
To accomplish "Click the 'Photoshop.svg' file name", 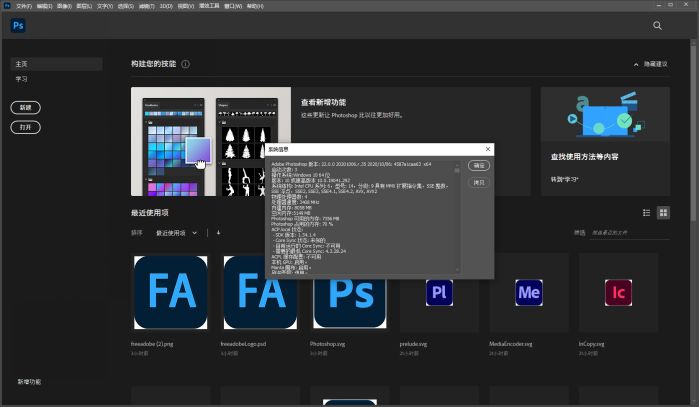I will 327,344.
